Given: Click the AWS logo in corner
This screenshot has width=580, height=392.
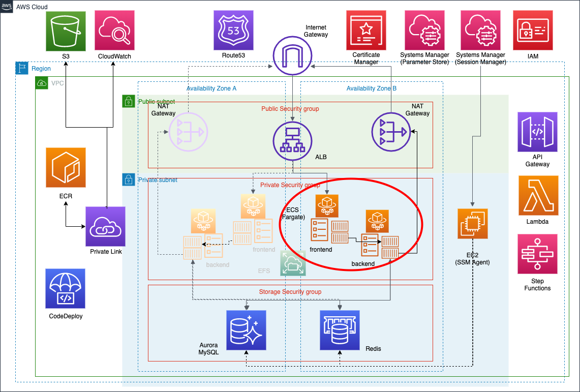Looking at the screenshot, I should (7, 6).
